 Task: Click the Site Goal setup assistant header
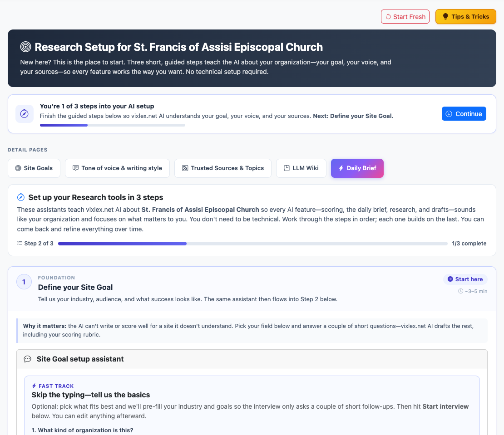click(252, 359)
